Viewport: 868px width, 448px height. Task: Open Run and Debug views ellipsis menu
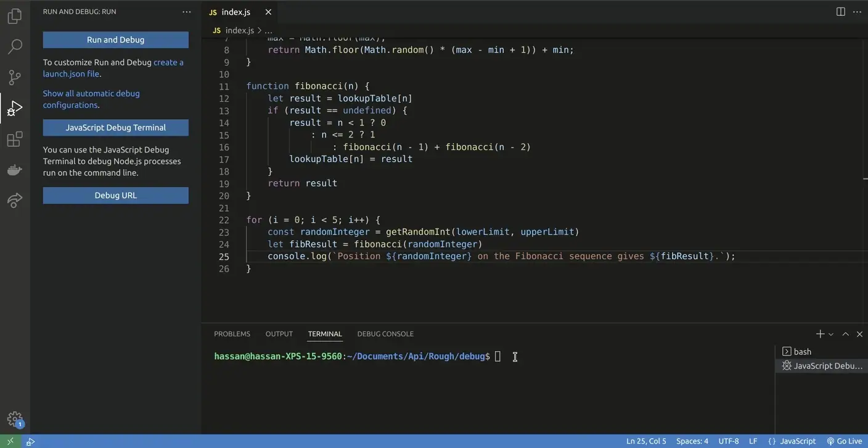[187, 12]
